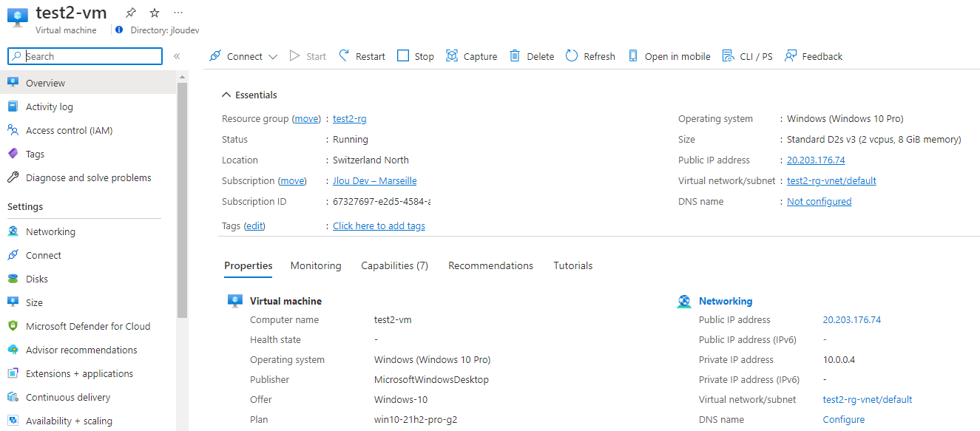Click the Advisor recommendations cloud icon
Viewport: 980px width, 431px height.
tap(13, 350)
